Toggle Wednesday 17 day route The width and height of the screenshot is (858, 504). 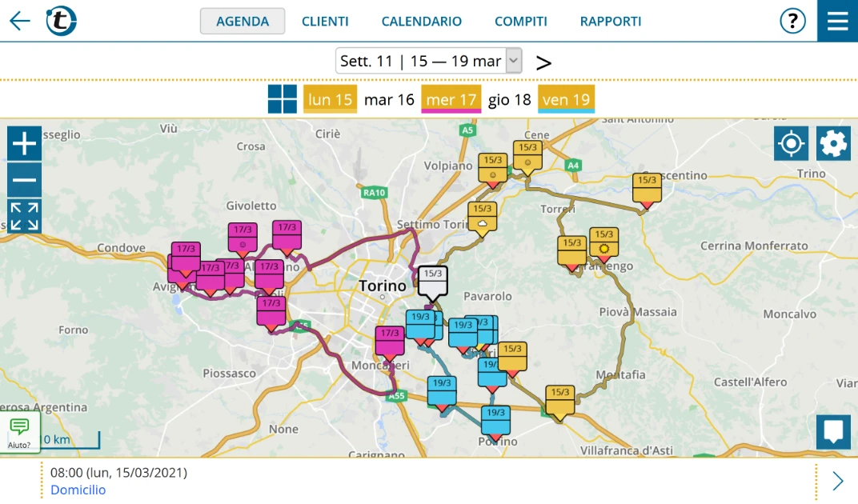(451, 99)
